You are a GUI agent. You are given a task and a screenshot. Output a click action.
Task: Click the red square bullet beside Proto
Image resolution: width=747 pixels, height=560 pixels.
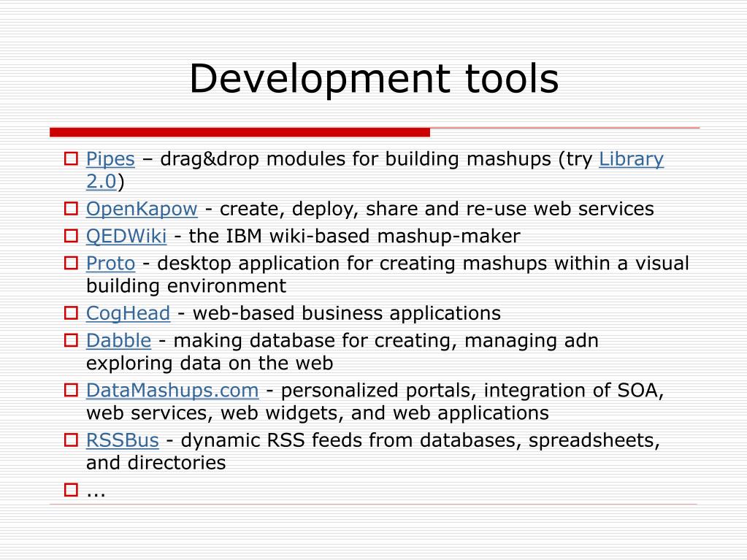71,263
